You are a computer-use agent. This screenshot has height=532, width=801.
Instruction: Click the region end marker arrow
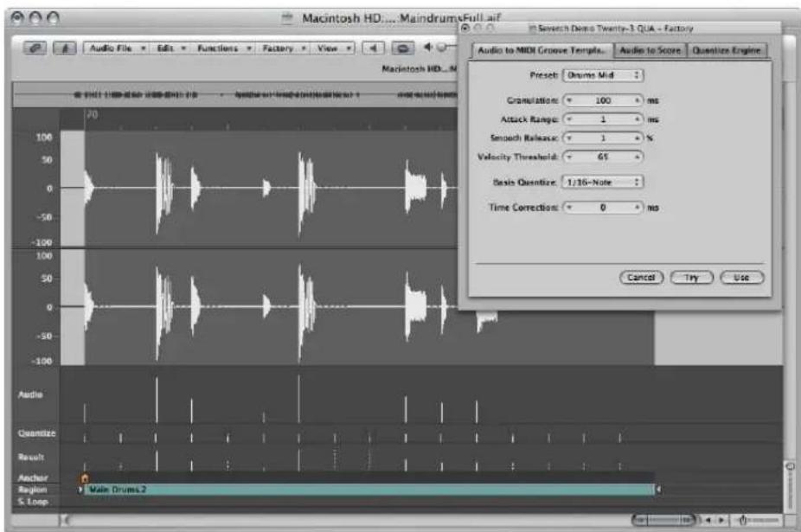coord(658,490)
